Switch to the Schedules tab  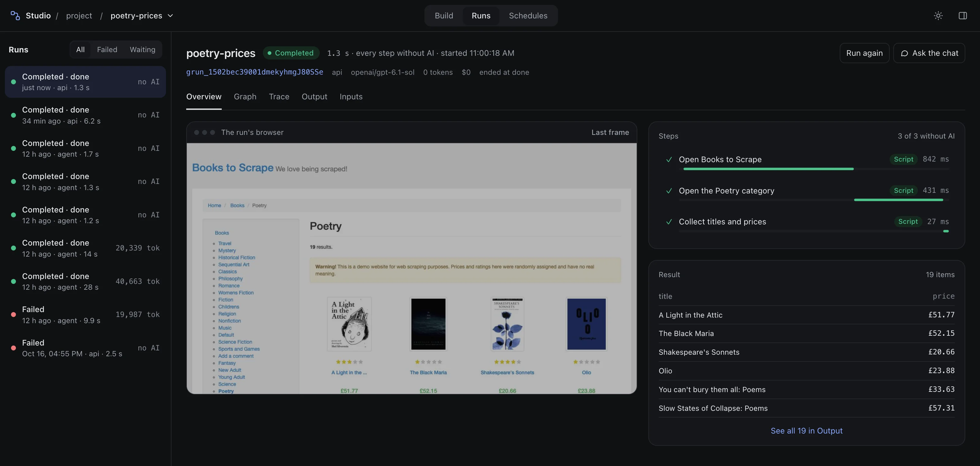528,16
